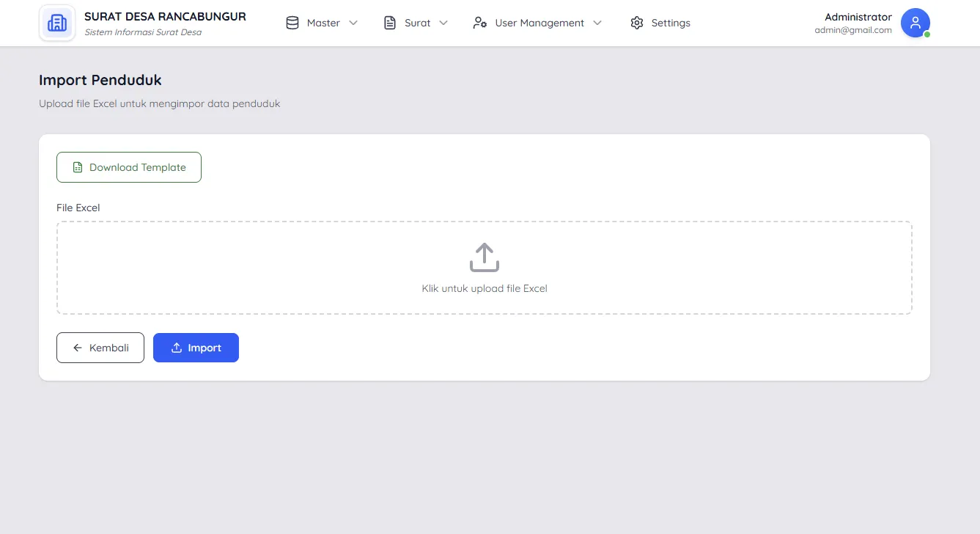Expand the Surat menu chevron
This screenshot has height=534, width=980.
coord(443,23)
